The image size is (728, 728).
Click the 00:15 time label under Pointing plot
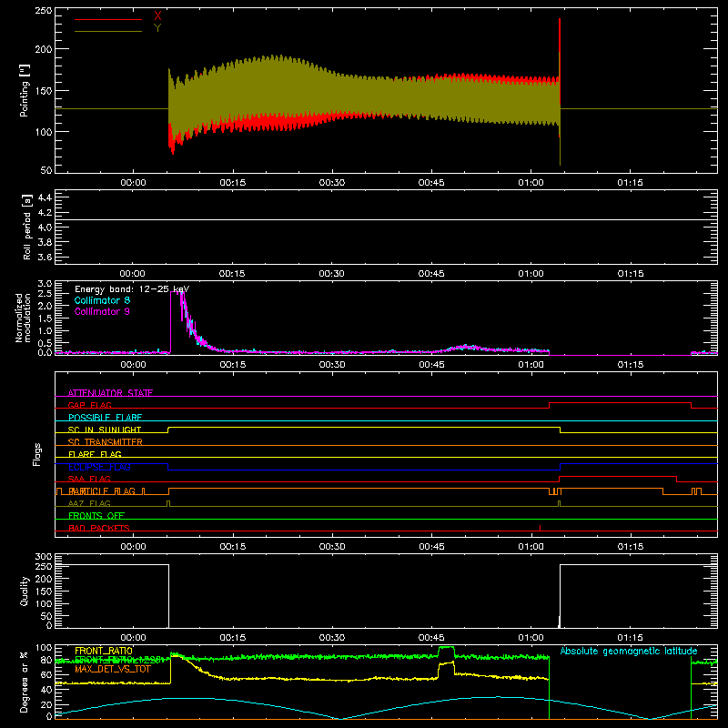(x=233, y=183)
